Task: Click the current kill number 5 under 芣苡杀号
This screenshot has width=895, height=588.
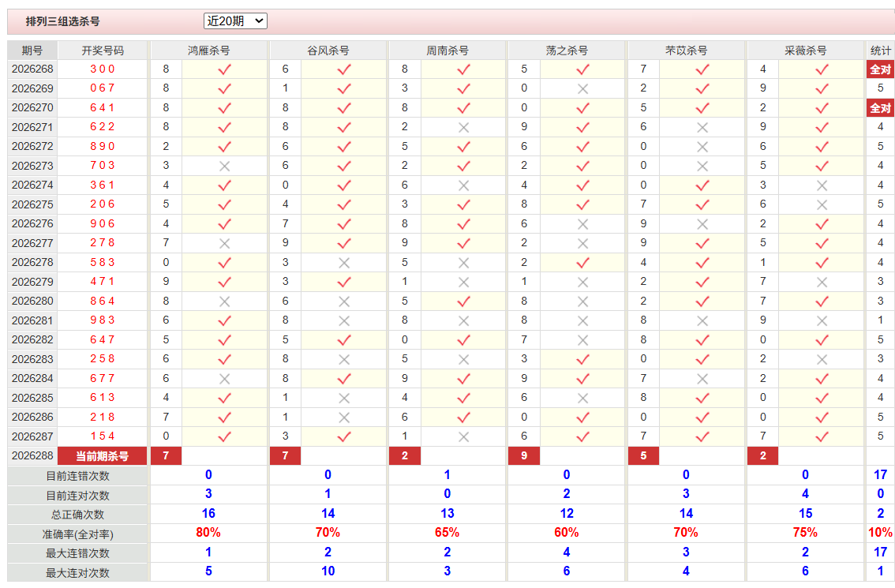Action: click(643, 455)
